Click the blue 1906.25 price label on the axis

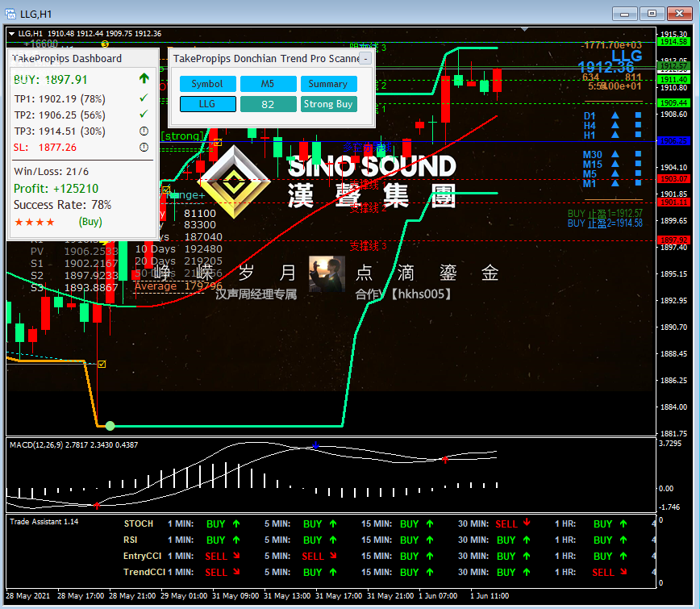(x=673, y=141)
